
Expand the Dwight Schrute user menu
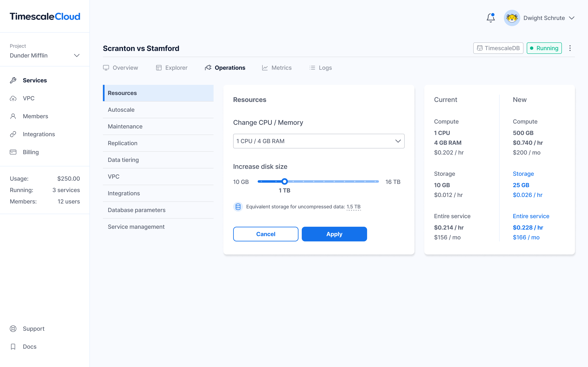coord(572,18)
